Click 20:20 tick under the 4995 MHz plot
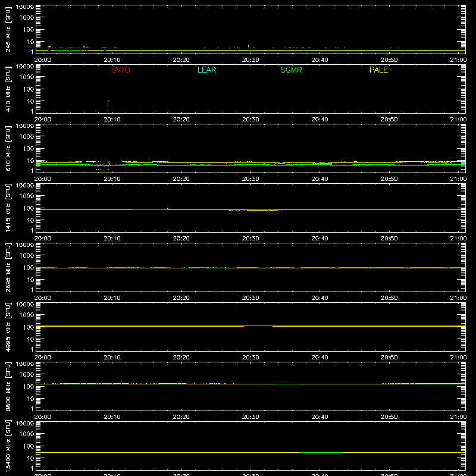The height and width of the screenshot is (476, 476). [181, 358]
